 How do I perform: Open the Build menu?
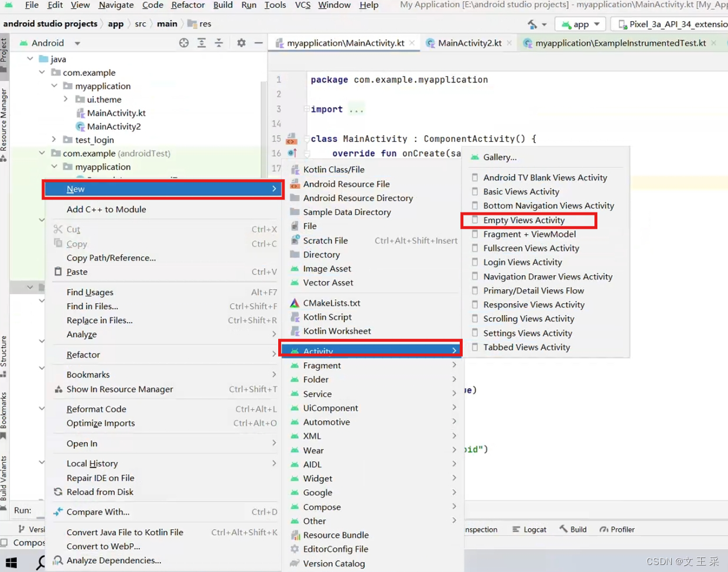[223, 5]
